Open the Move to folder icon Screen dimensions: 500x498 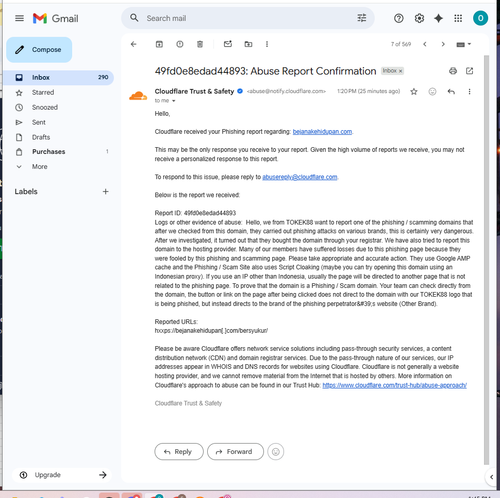[x=248, y=44]
